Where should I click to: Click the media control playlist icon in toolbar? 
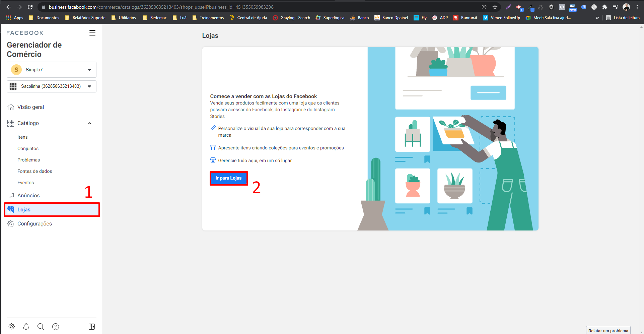pos(615,7)
